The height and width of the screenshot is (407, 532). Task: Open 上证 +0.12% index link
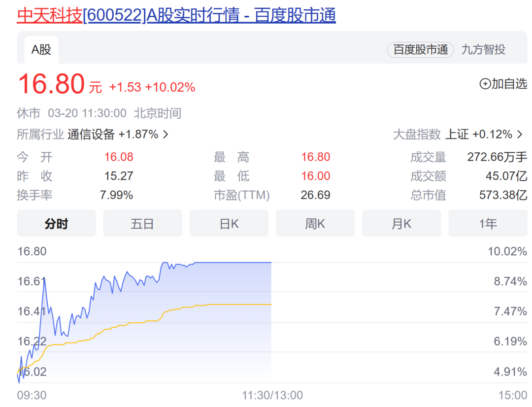click(x=479, y=135)
